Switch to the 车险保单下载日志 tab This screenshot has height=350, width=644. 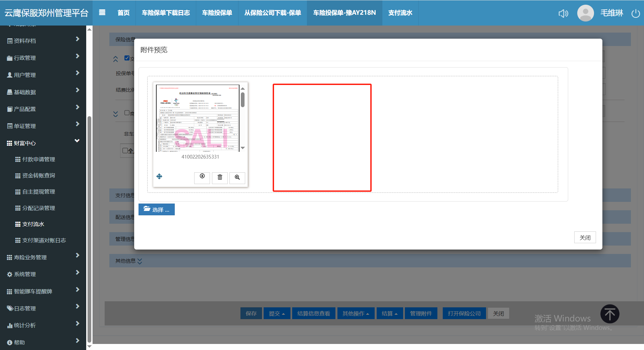tap(166, 13)
